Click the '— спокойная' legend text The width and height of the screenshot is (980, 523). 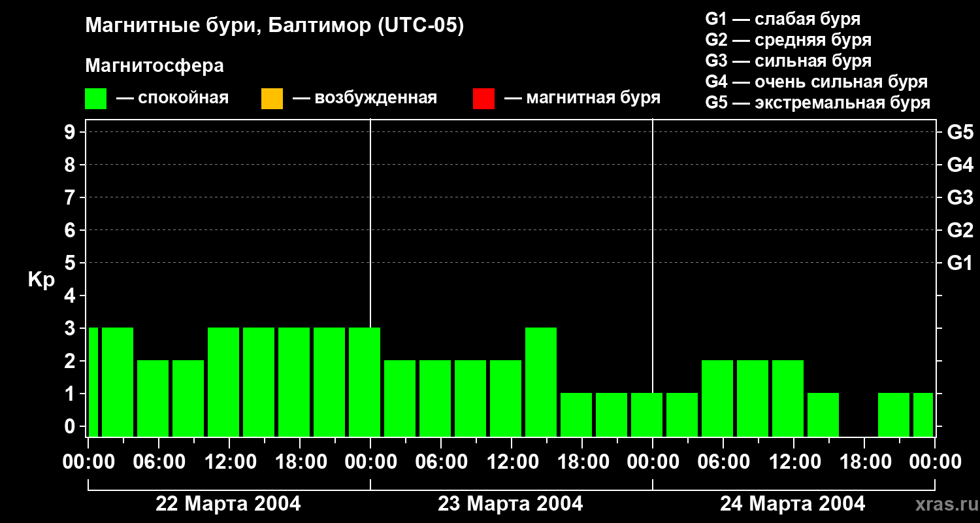coord(172,99)
